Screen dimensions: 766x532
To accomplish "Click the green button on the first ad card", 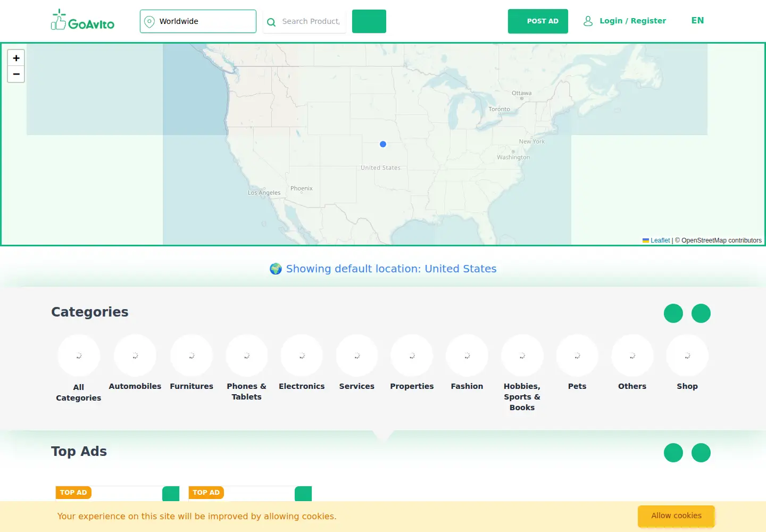I will tap(171, 494).
